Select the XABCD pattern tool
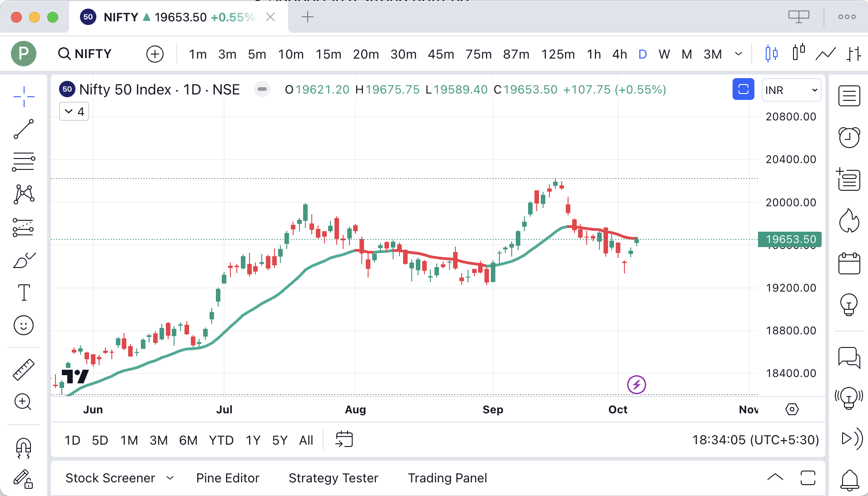The image size is (868, 496). coord(24,194)
